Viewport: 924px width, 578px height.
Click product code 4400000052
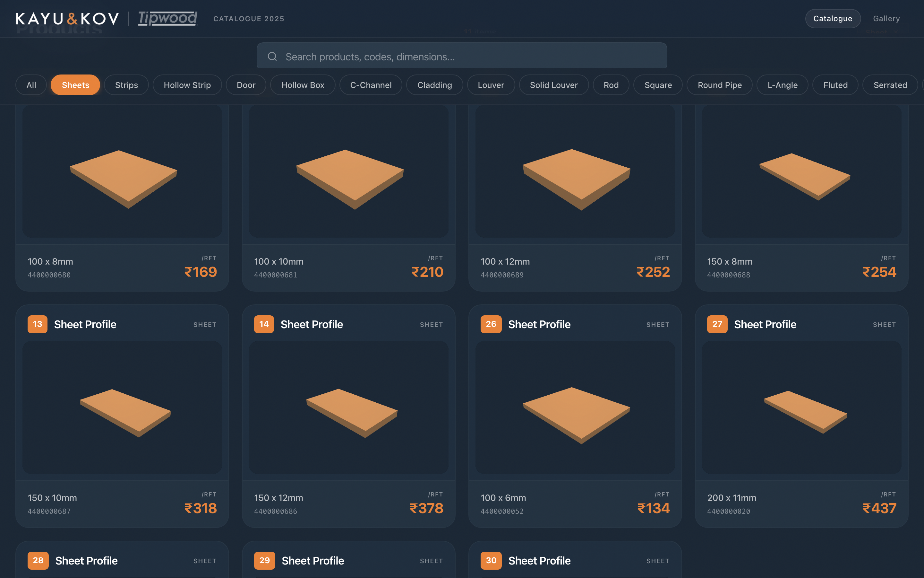coord(502,511)
